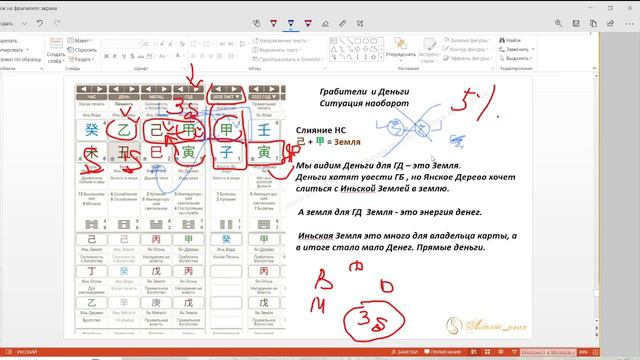Save the snip to file
The height and width of the screenshot is (360, 640).
click(x=576, y=24)
